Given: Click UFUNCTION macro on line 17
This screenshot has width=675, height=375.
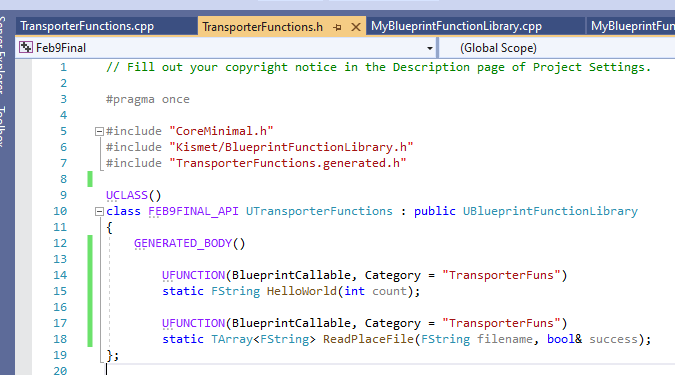Looking at the screenshot, I should (194, 323).
